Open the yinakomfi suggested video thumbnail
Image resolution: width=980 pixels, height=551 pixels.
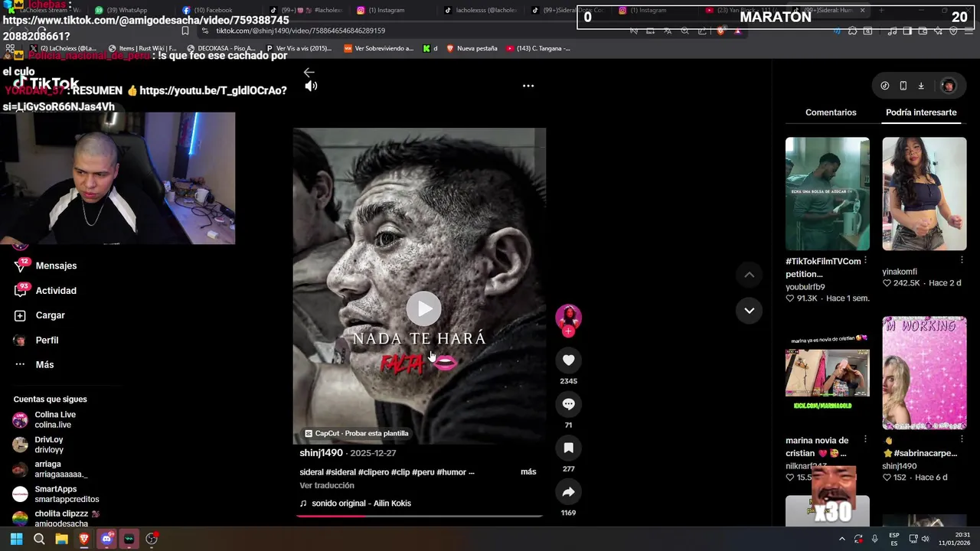pos(924,194)
